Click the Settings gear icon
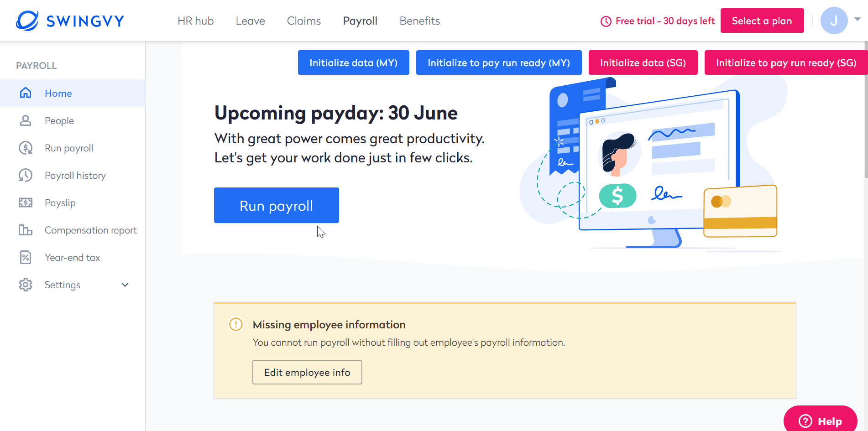The height and width of the screenshot is (431, 868). click(x=26, y=285)
